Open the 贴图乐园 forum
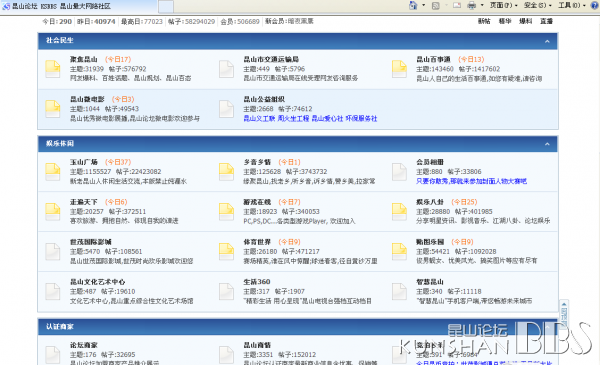 [x=430, y=242]
